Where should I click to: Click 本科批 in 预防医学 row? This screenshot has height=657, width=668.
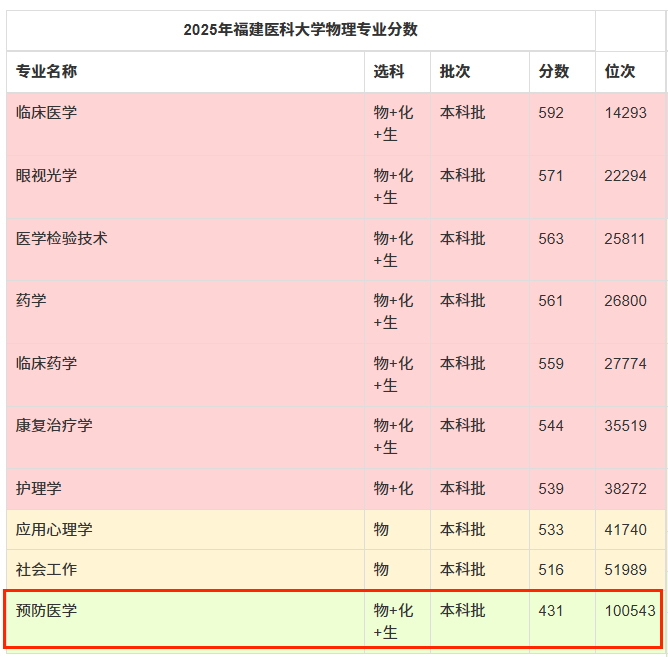pos(462,611)
